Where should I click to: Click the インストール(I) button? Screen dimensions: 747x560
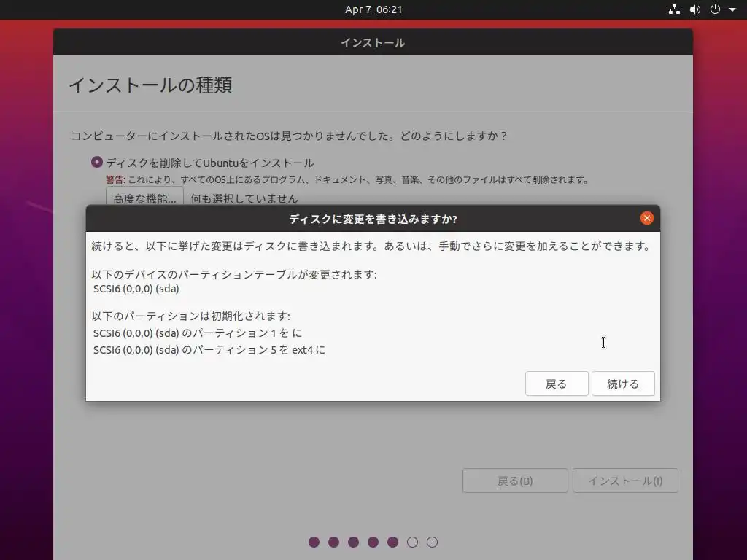click(x=625, y=481)
